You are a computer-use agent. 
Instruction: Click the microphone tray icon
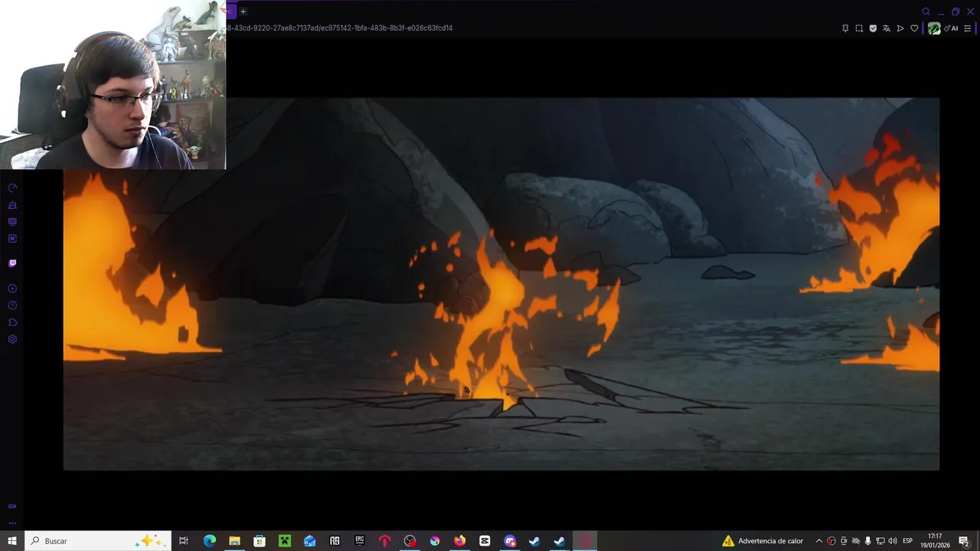(x=868, y=541)
